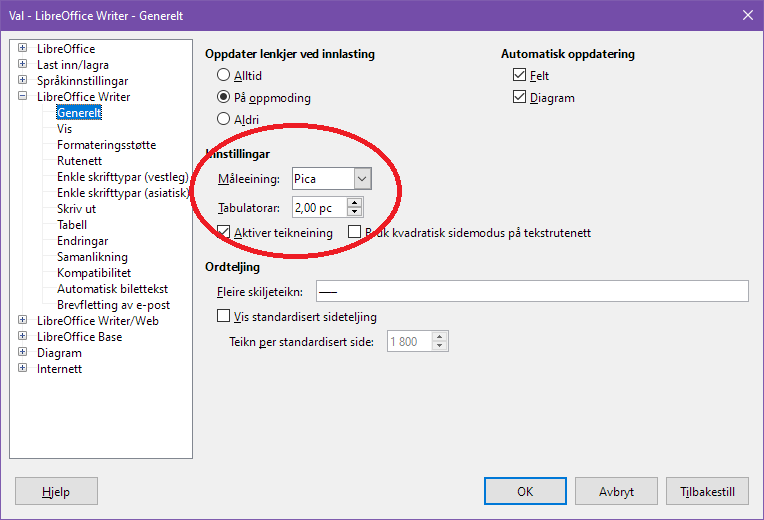Click the Fleire skiljeteikn input field

coord(532,291)
